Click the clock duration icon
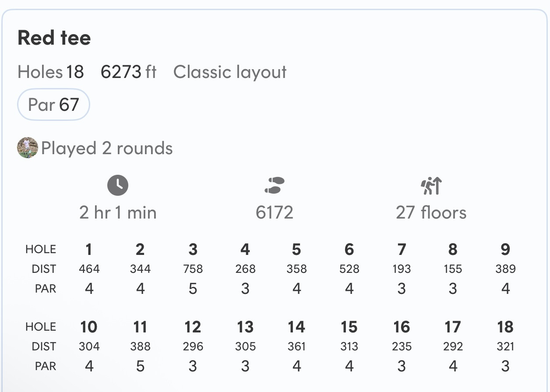The width and height of the screenshot is (550, 392). pyautogui.click(x=118, y=185)
